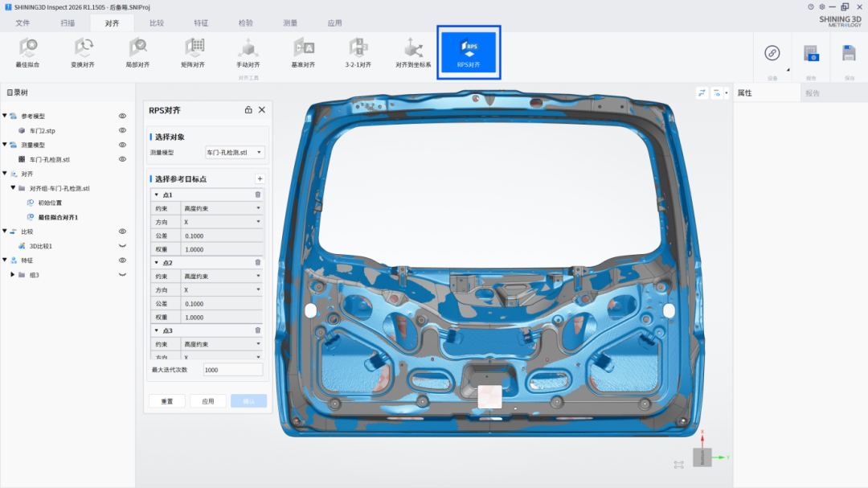Open the 测量模型 dropdown 车门-孔检测.stl
868x488 pixels.
coord(235,152)
